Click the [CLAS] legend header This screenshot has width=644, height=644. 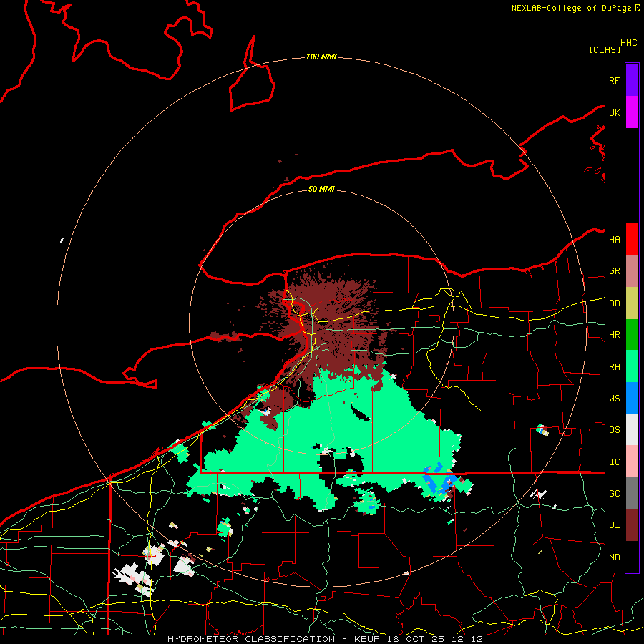[605, 49]
